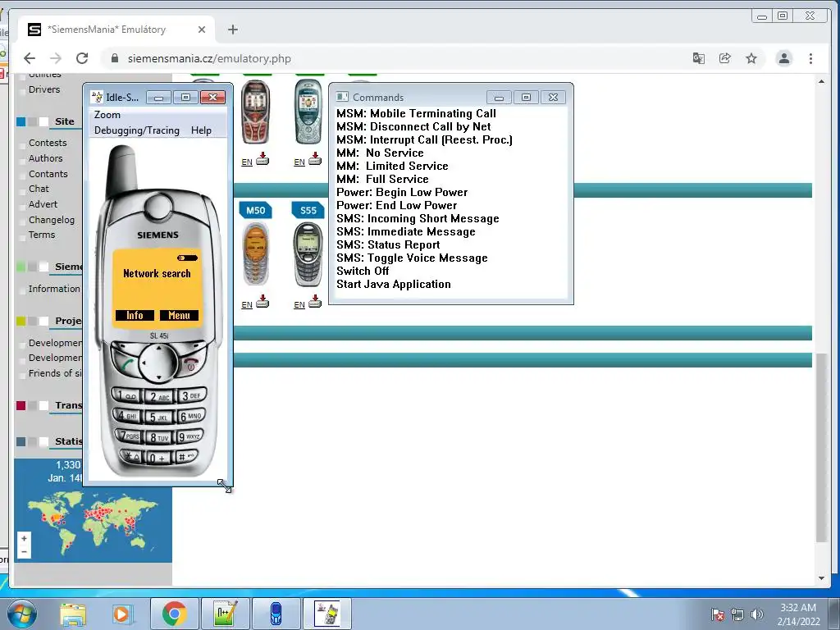Click the taskbar clock showing 3:32 AM
Screen dimensions: 840x630
pyautogui.click(x=798, y=614)
